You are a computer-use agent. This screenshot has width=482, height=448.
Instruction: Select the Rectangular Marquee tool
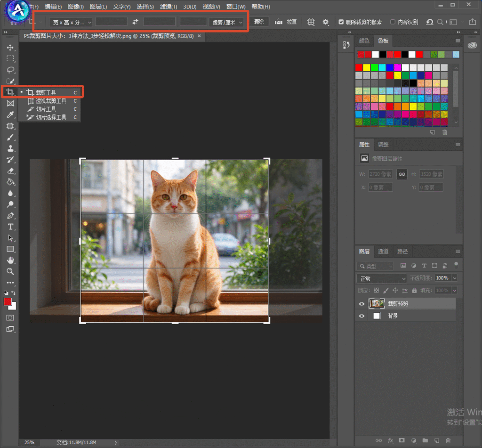pyautogui.click(x=10, y=58)
